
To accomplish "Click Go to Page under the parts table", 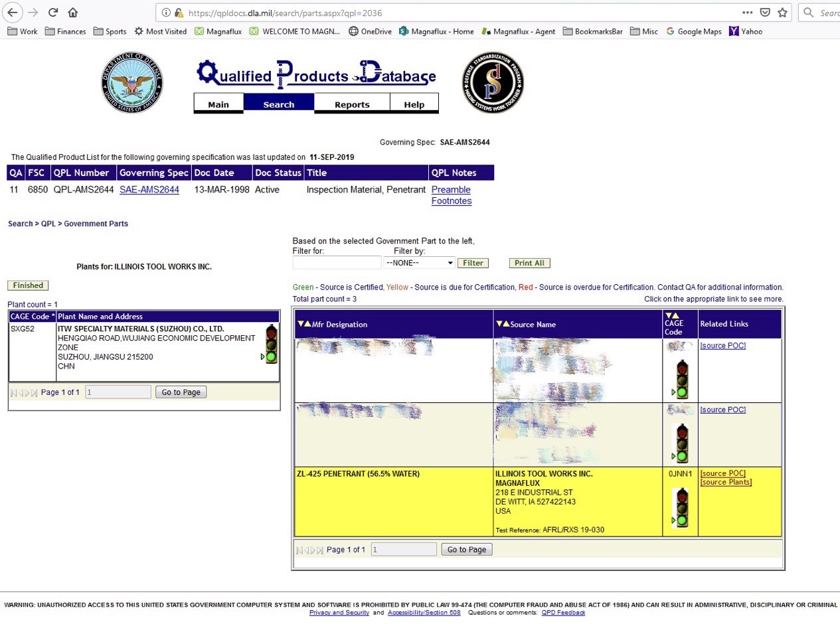I will (x=467, y=550).
